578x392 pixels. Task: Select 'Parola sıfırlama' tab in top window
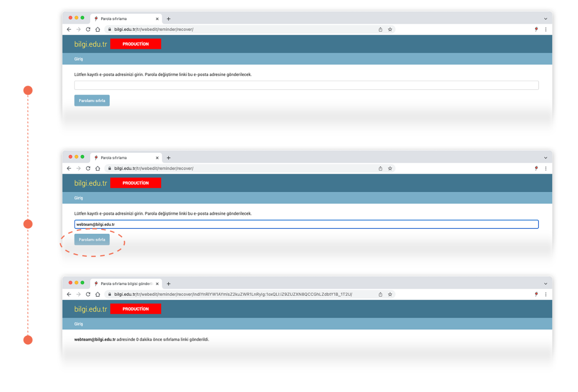[126, 19]
